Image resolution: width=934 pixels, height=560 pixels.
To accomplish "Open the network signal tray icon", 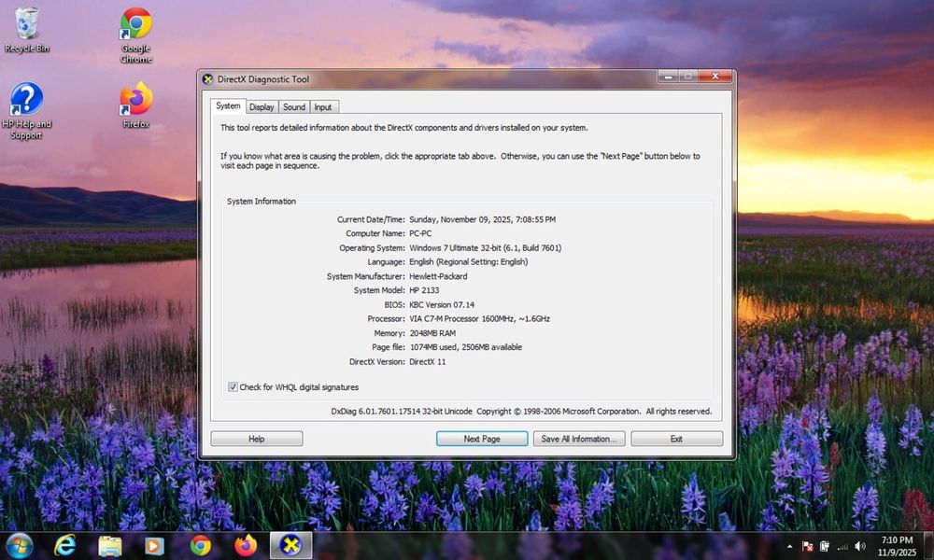I will click(x=842, y=546).
